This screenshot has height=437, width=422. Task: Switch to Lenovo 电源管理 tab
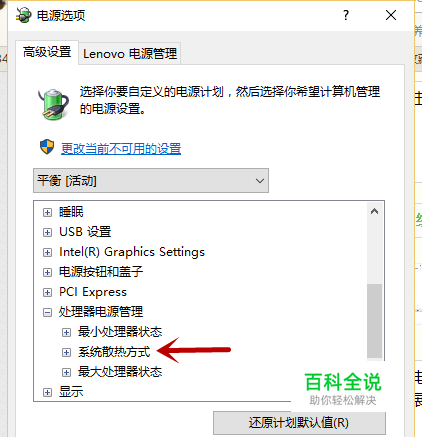coord(130,53)
